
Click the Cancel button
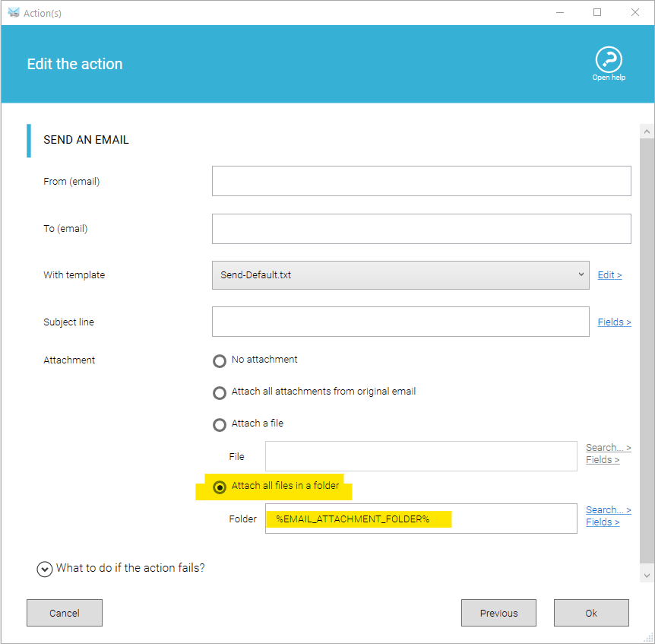[65, 613]
